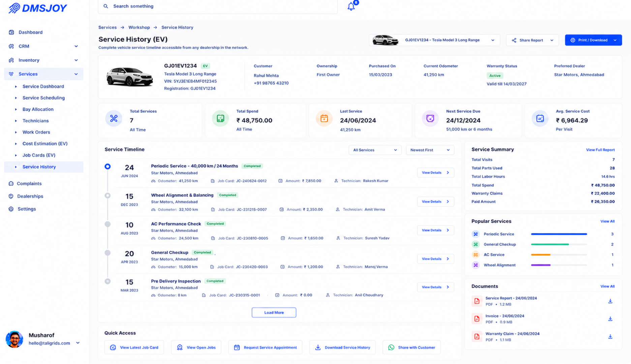
Task: Click the Total Services wrench icon
Action: point(114,119)
